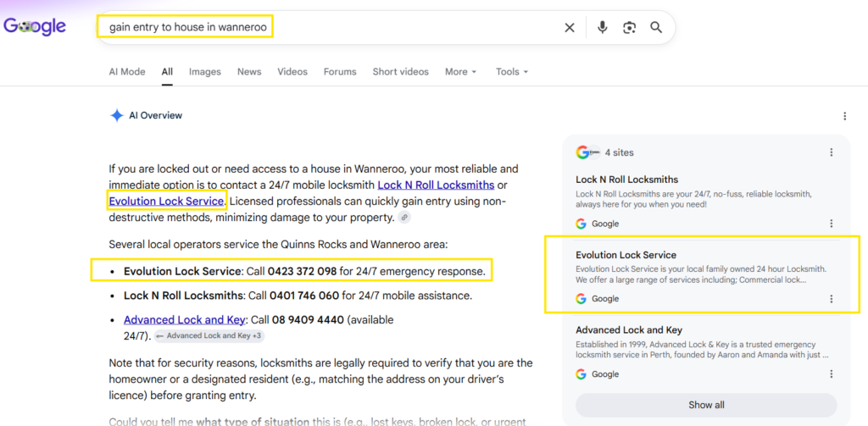Open search by image camera icon
The image size is (868, 426).
click(x=629, y=28)
